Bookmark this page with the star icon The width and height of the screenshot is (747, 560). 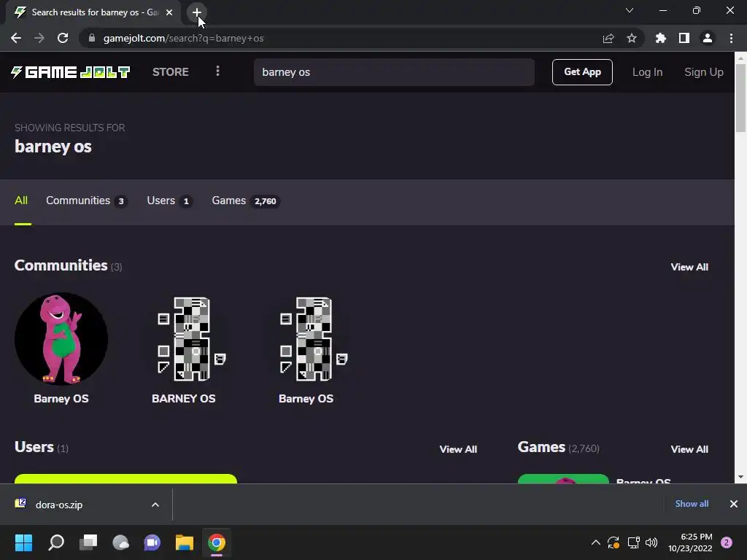point(631,38)
